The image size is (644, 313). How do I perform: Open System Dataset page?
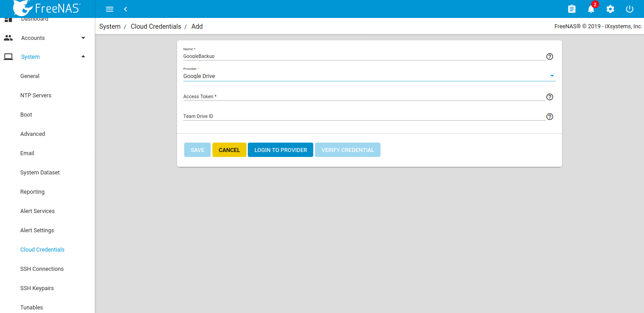pos(40,173)
